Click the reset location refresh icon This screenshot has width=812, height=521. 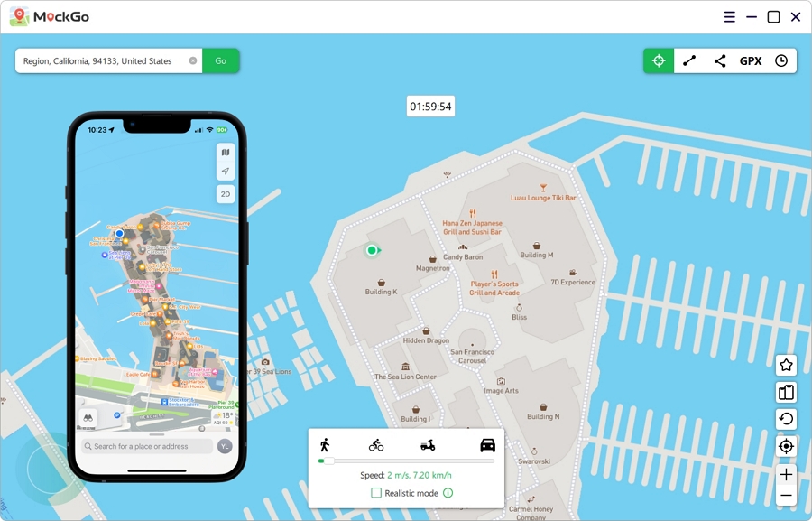click(786, 418)
